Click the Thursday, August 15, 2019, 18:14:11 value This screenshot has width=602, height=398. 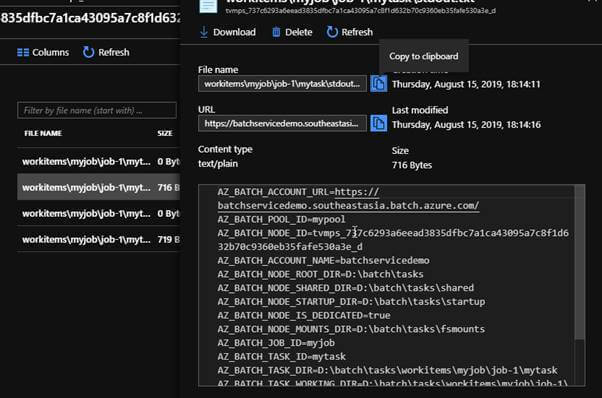pyautogui.click(x=466, y=84)
